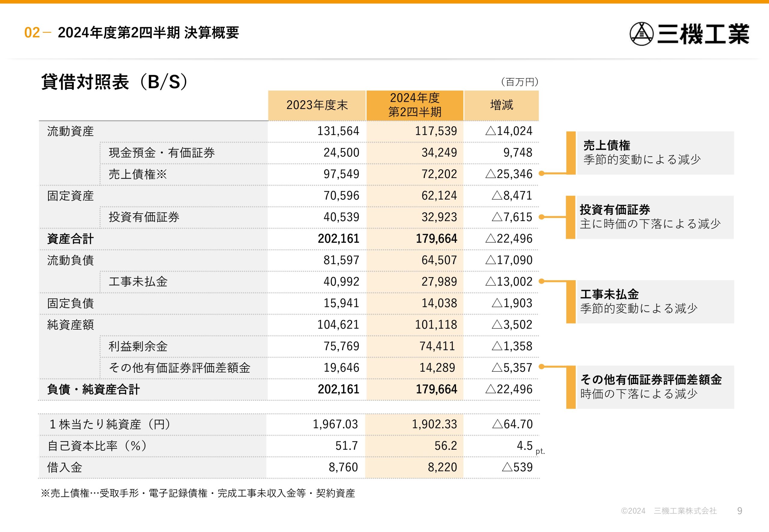Click the change value △5,357
The image size is (769, 532).
coord(512,368)
